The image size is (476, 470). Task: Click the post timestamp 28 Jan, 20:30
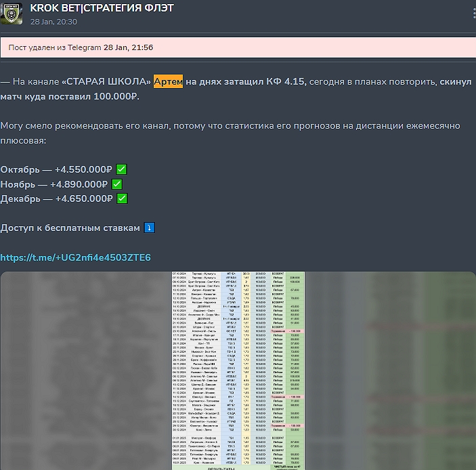(x=53, y=22)
